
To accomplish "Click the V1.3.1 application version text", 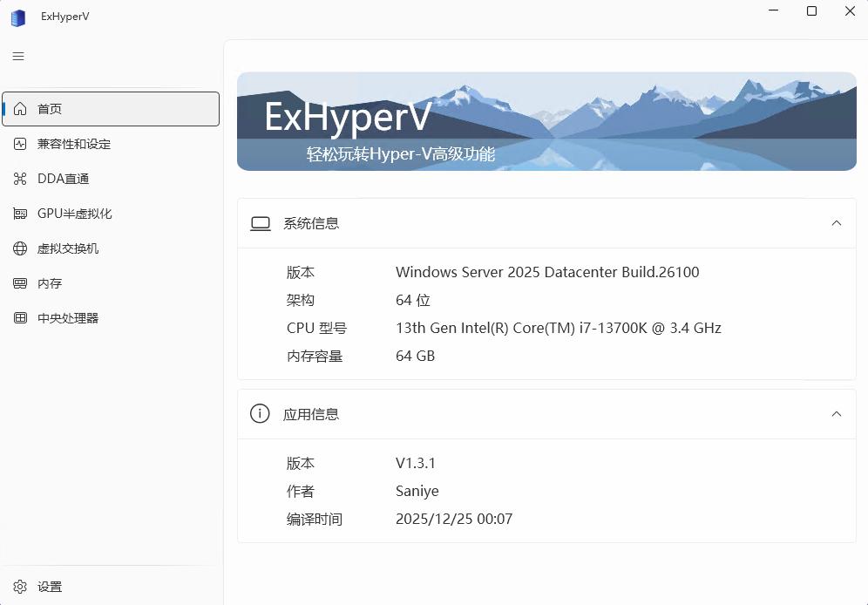I will (415, 463).
